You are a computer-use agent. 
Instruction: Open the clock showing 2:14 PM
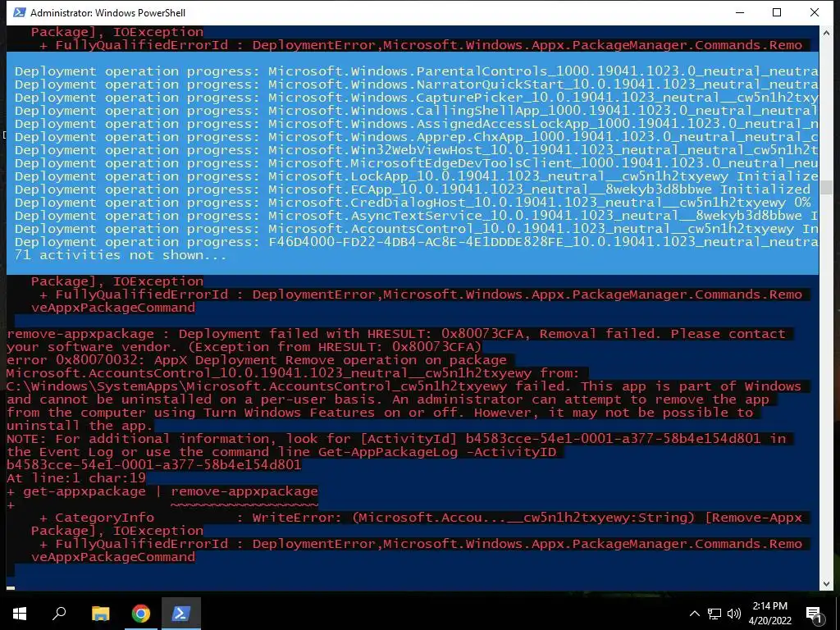click(769, 606)
